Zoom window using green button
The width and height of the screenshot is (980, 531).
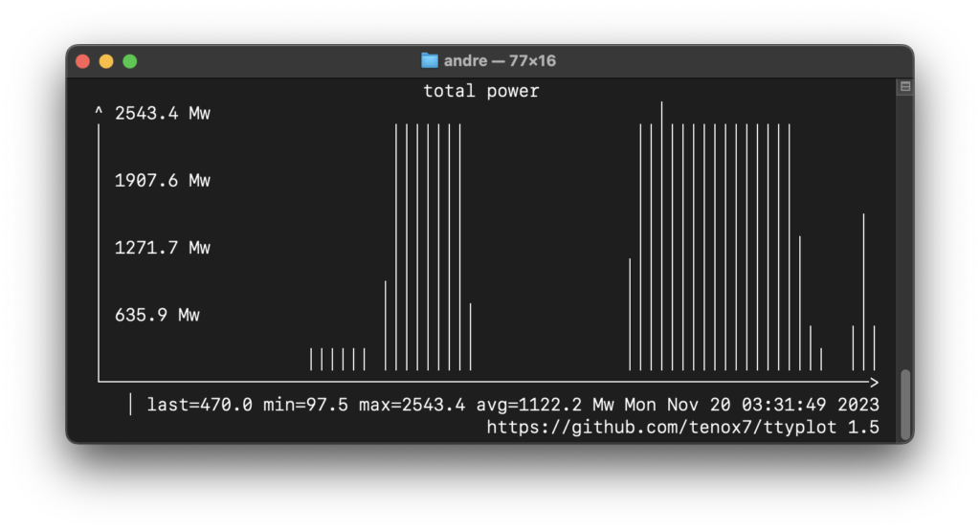tap(130, 61)
